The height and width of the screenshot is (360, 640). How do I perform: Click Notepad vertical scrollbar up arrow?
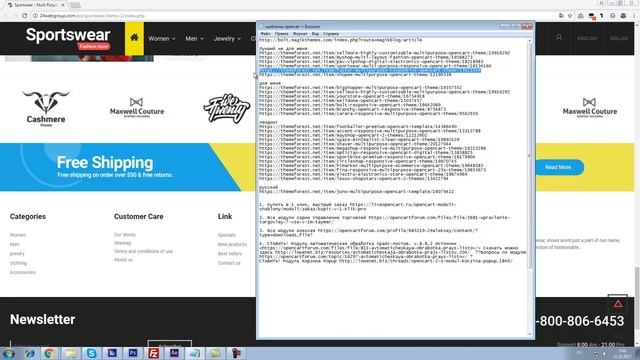[530, 41]
